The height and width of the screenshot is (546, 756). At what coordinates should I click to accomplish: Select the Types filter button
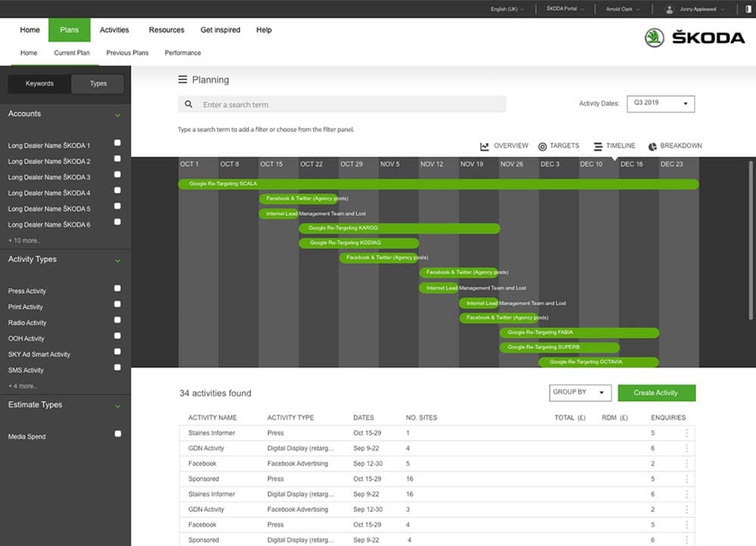(x=98, y=84)
